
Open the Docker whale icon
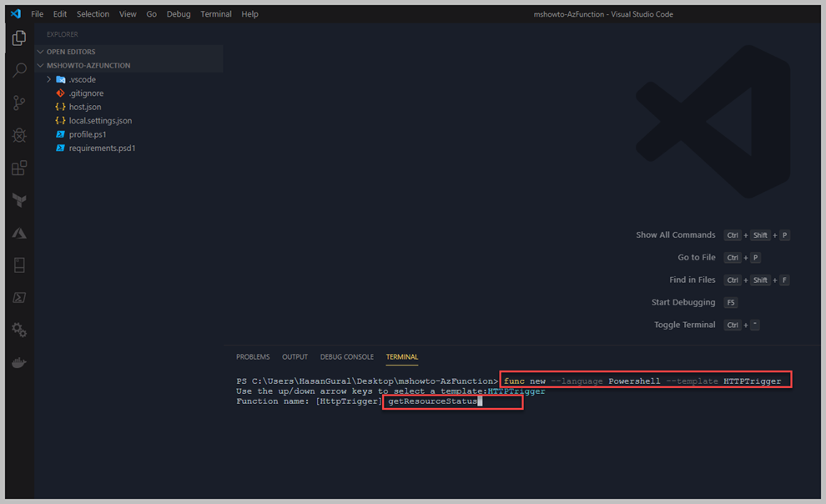point(19,363)
